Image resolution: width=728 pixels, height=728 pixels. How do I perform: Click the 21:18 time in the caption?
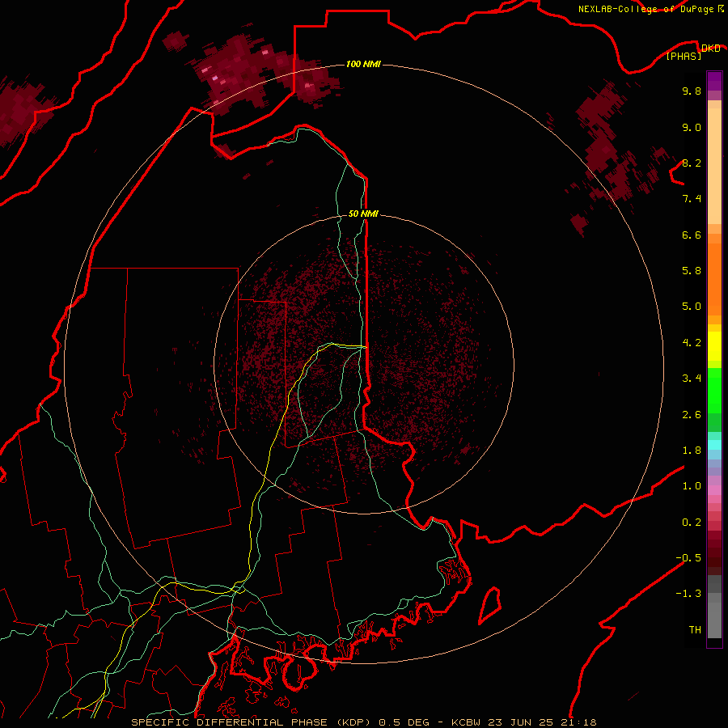click(580, 722)
